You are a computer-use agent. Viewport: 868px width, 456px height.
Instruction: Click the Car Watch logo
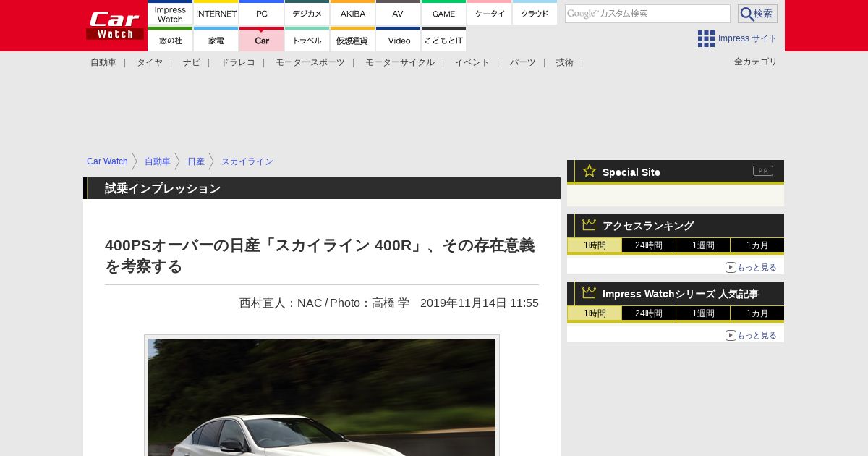[115, 25]
